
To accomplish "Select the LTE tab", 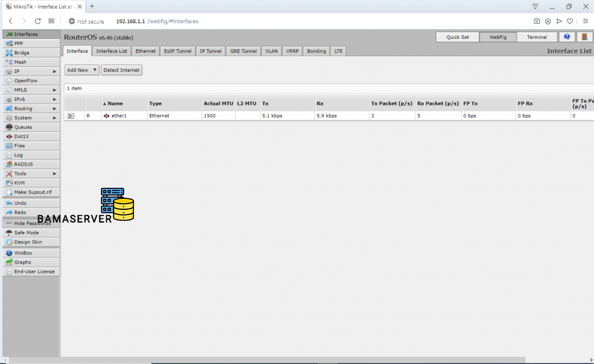I will click(x=338, y=51).
